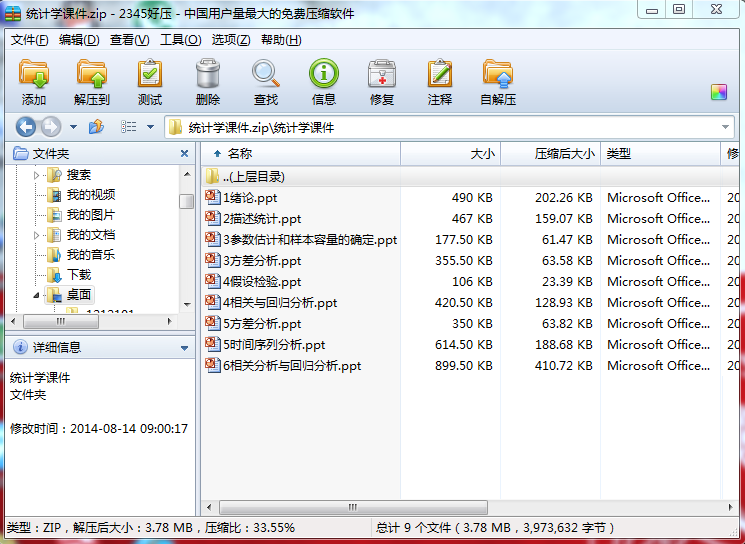Click folder tree scroll-down arrow

point(187,305)
